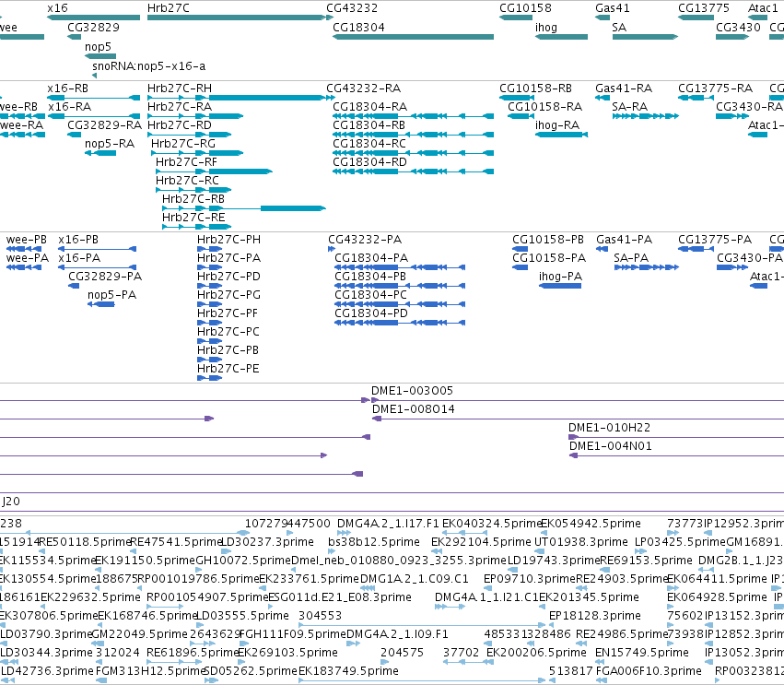Click the Gas41-RA transcript label
Image resolution: width=784 pixels, height=685 pixels.
(x=624, y=89)
